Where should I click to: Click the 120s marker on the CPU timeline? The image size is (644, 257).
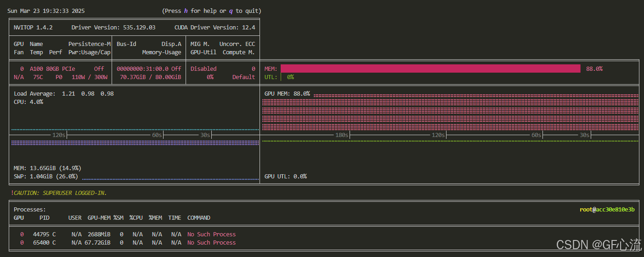tap(59, 135)
